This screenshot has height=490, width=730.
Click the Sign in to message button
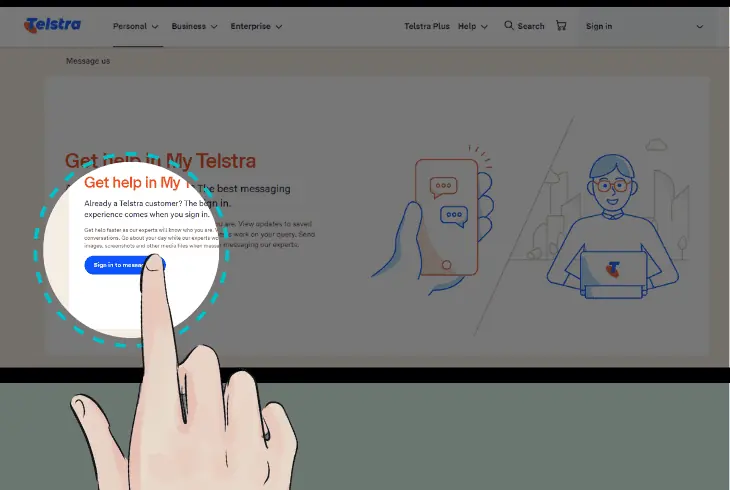[x=124, y=265]
